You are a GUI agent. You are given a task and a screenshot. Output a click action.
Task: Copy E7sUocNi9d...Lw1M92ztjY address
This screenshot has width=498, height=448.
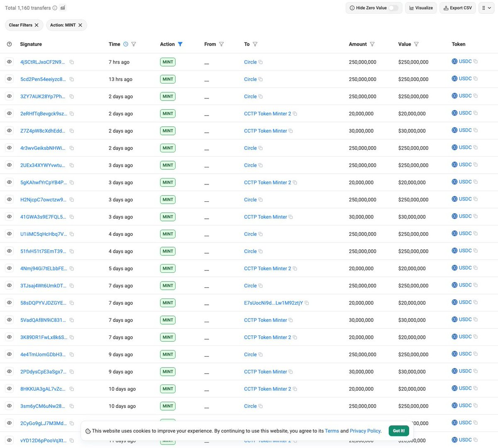pos(307,303)
